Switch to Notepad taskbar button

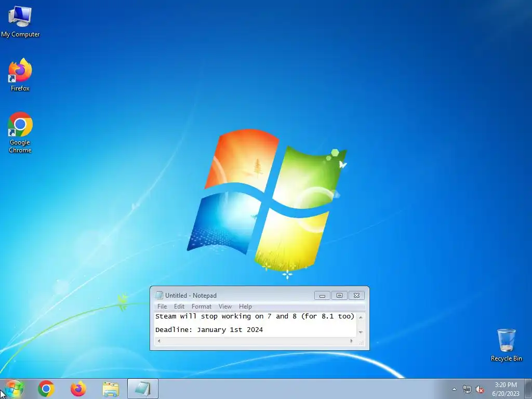pyautogui.click(x=143, y=389)
